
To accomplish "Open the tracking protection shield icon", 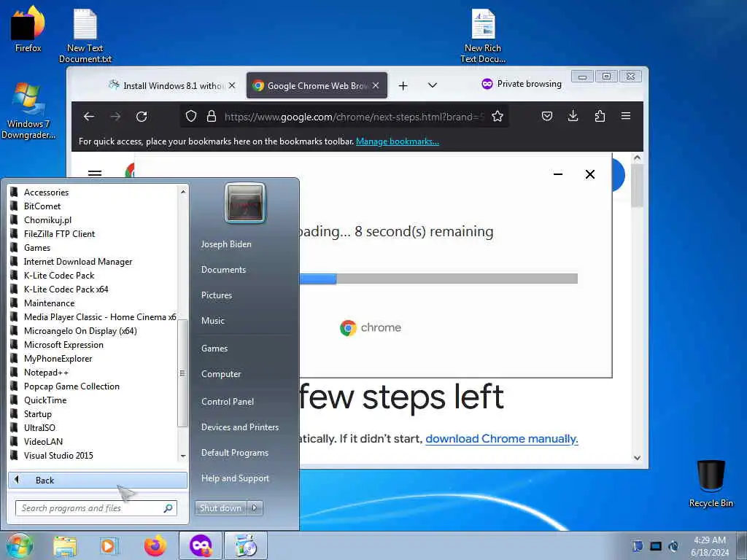I will tap(191, 116).
